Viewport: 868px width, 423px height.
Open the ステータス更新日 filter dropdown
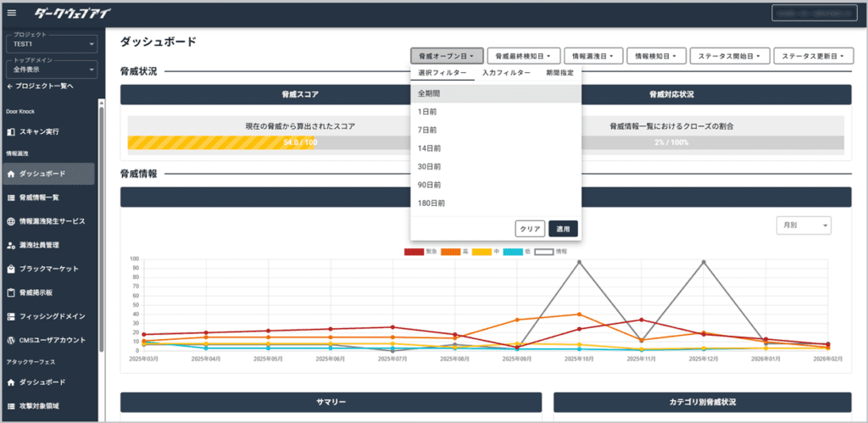[x=813, y=56]
